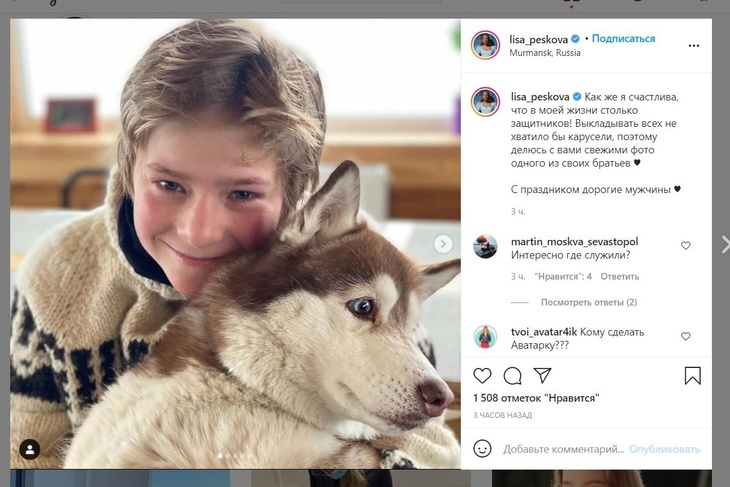Like martin_moskva_sevastopol's comment with the heart

(686, 245)
